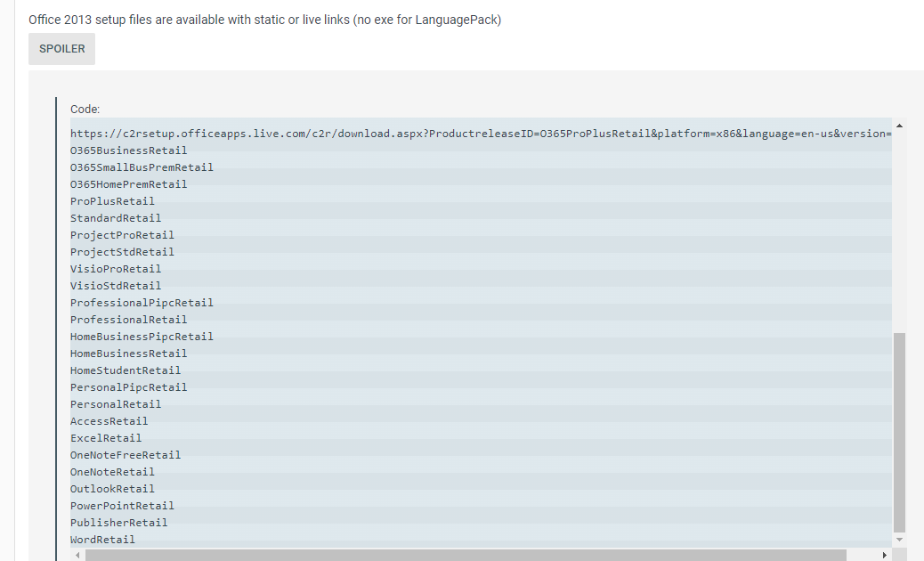Viewport: 924px width, 561px height.
Task: Click the horizontal scroll right arrow
Action: [x=883, y=555]
